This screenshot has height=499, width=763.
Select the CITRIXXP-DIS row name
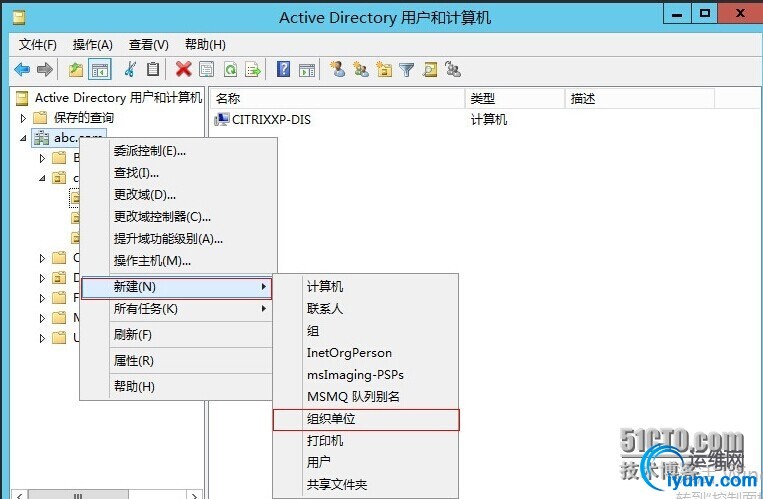coord(271,120)
